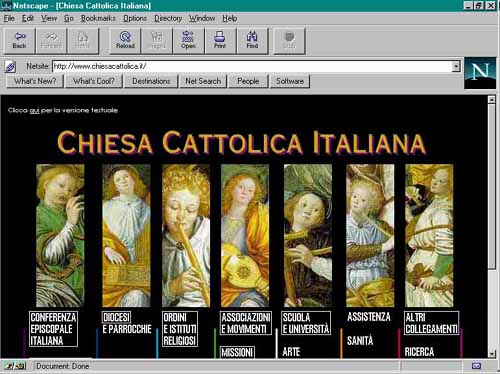Image resolution: width=500 pixels, height=374 pixels.
Task: Open Netscape window system menu icon
Action: tap(6, 5)
